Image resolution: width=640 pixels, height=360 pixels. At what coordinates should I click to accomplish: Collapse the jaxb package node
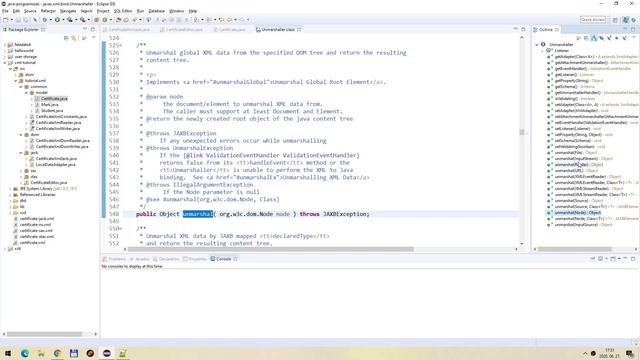coord(21,153)
